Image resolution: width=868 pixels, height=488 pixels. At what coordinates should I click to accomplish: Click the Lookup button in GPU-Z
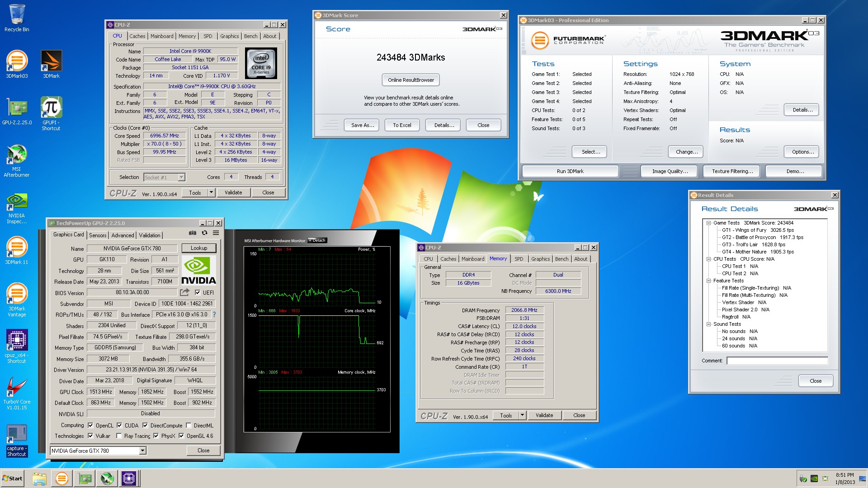click(x=199, y=248)
